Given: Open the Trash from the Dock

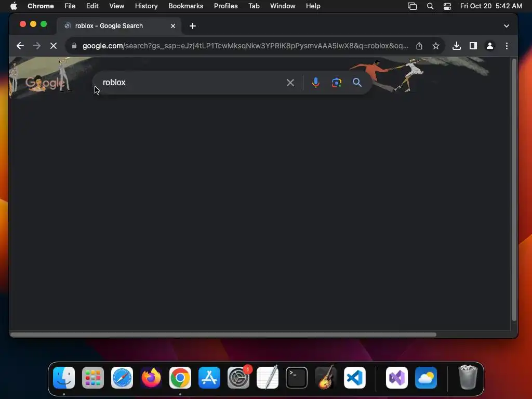Looking at the screenshot, I should 468,378.
